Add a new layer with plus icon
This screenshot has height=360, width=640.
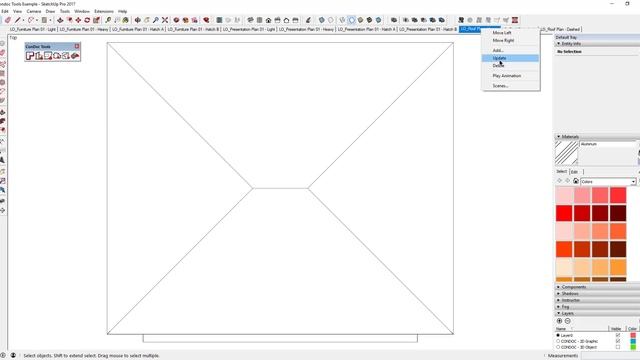[560, 321]
